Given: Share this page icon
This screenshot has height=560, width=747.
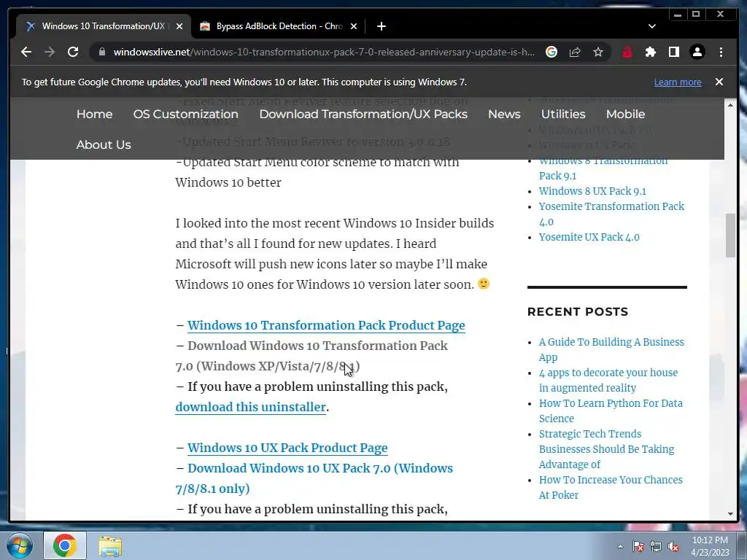Looking at the screenshot, I should [575, 52].
